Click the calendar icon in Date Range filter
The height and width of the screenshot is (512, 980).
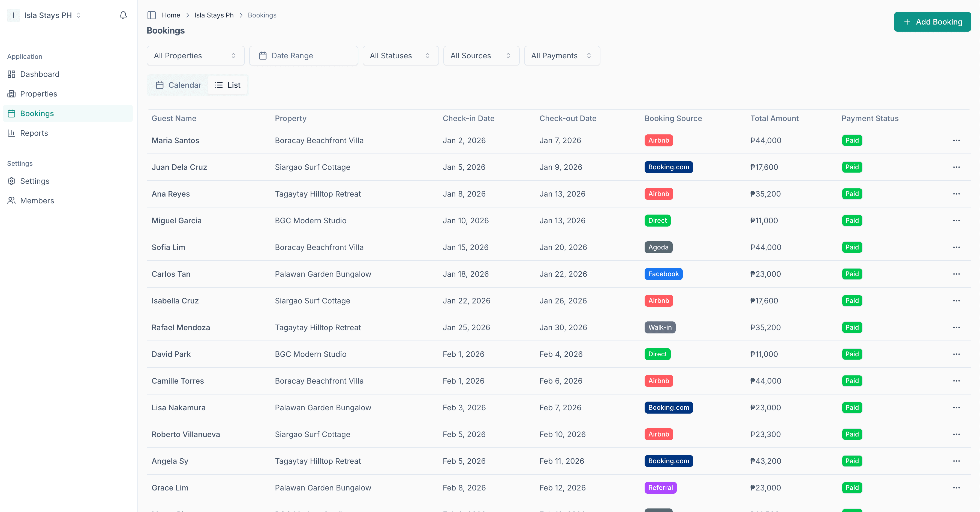pyautogui.click(x=263, y=56)
